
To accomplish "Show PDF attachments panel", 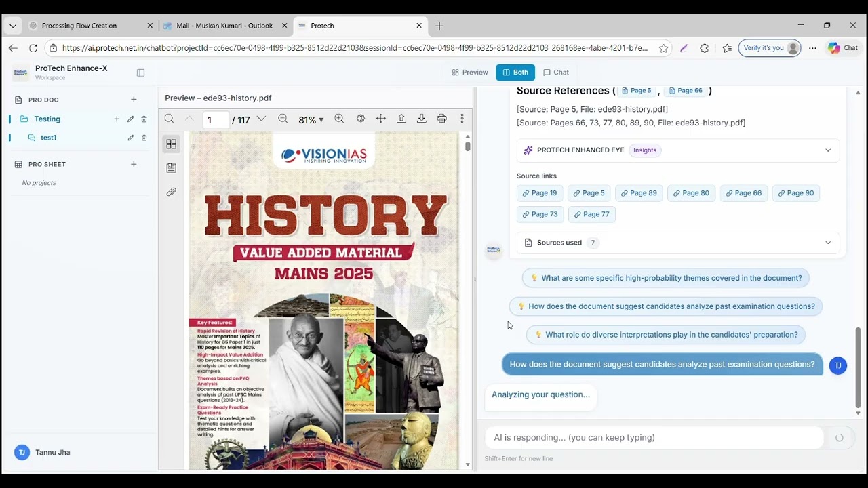I will [171, 192].
